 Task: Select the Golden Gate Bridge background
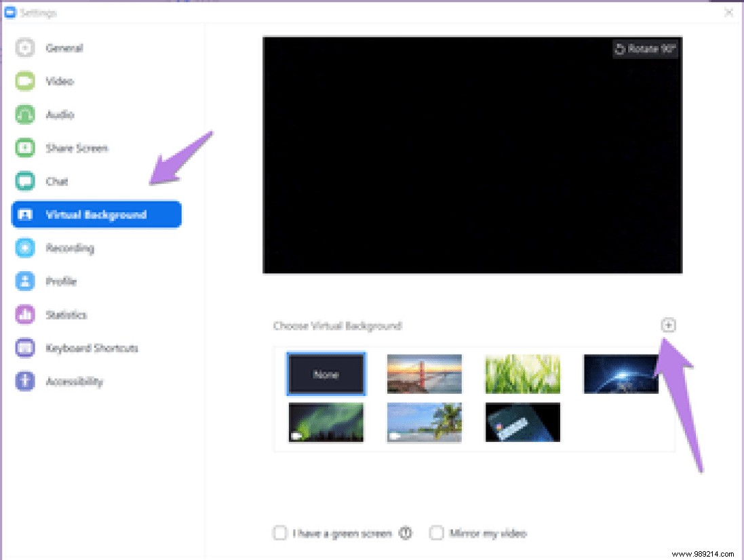click(424, 374)
